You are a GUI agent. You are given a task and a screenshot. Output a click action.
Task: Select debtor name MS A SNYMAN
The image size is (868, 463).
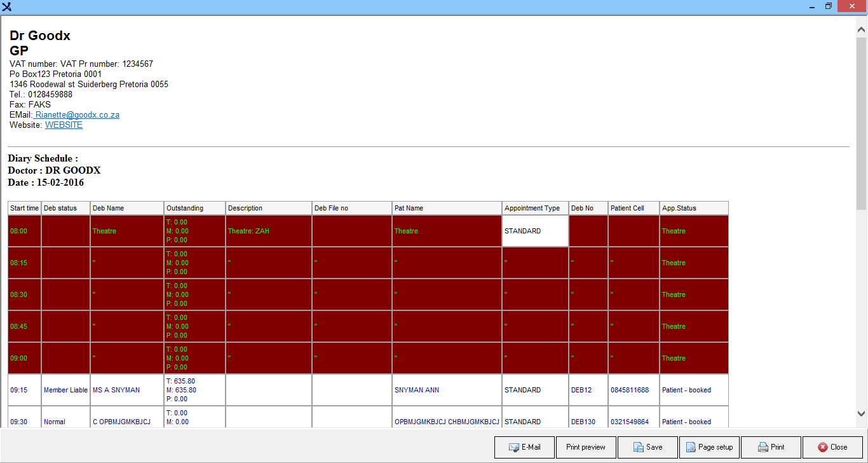coord(116,390)
